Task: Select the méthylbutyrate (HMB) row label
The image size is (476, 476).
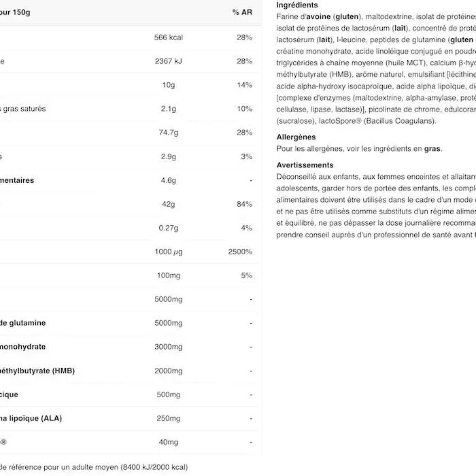Action: click(37, 371)
